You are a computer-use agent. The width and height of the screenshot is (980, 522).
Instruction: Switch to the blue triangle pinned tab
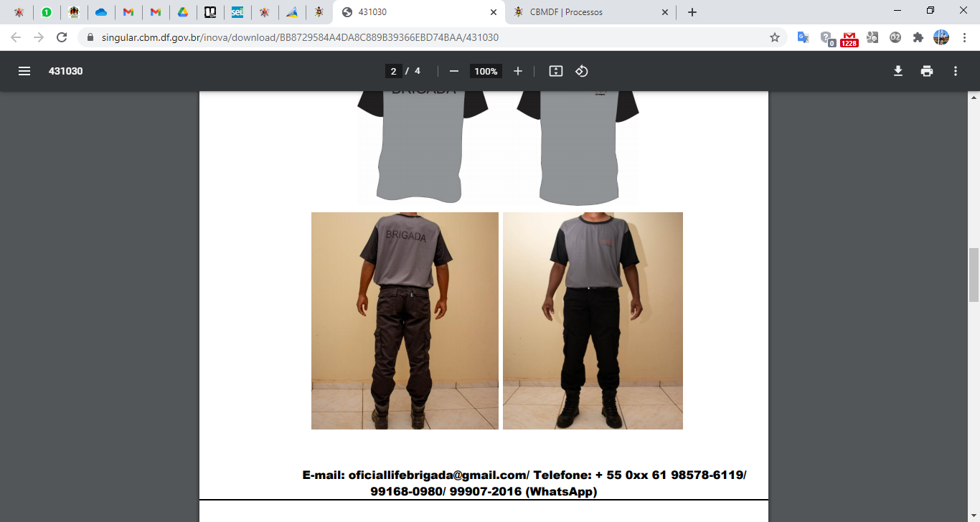pos(292,12)
